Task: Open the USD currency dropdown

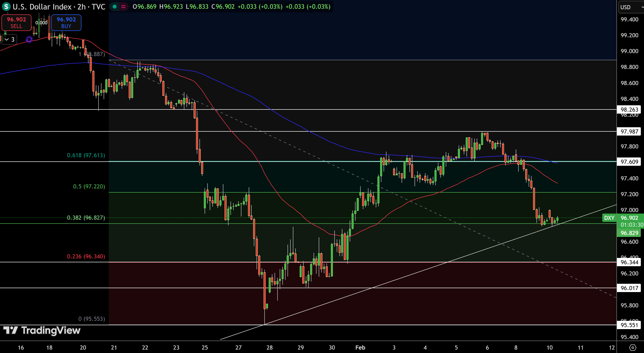Action: pyautogui.click(x=632, y=7)
